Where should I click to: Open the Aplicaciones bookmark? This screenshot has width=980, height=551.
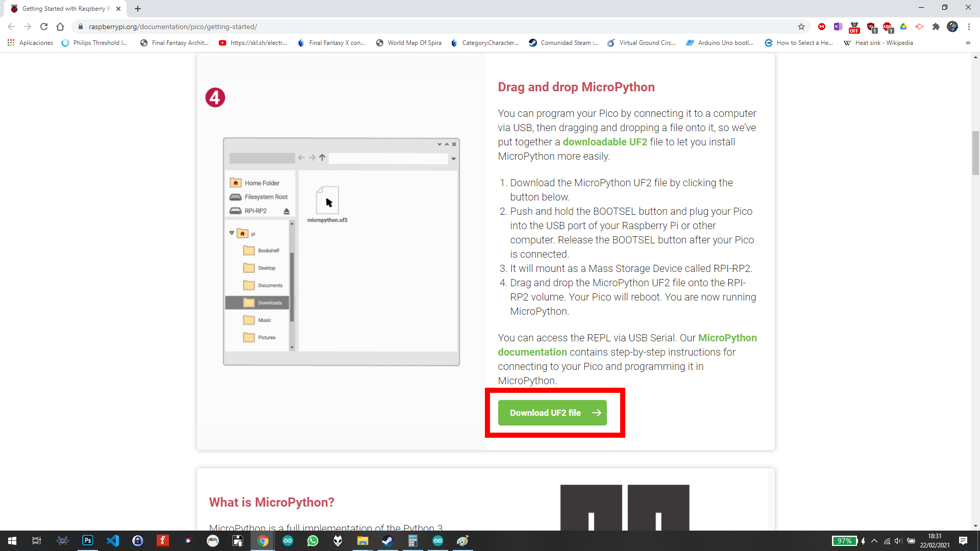31,43
